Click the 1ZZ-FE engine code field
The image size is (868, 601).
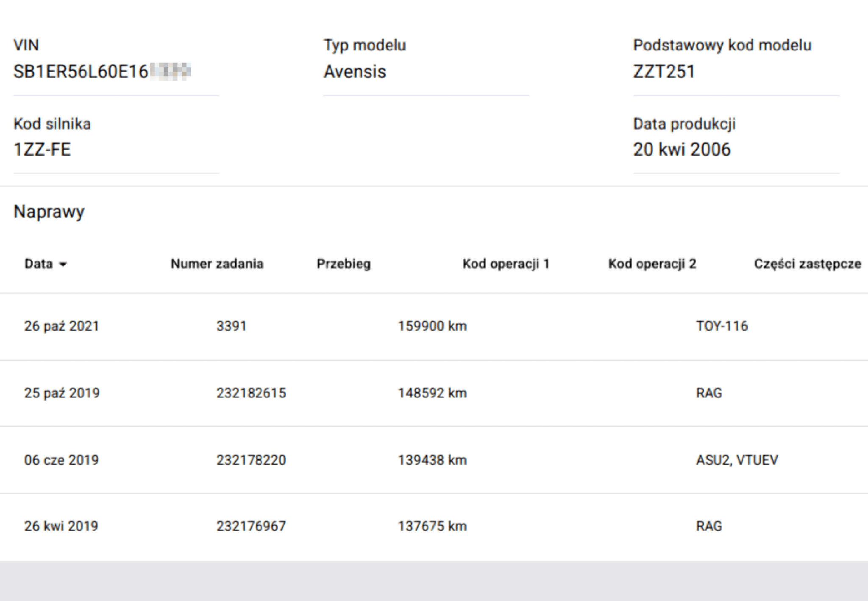click(x=42, y=149)
